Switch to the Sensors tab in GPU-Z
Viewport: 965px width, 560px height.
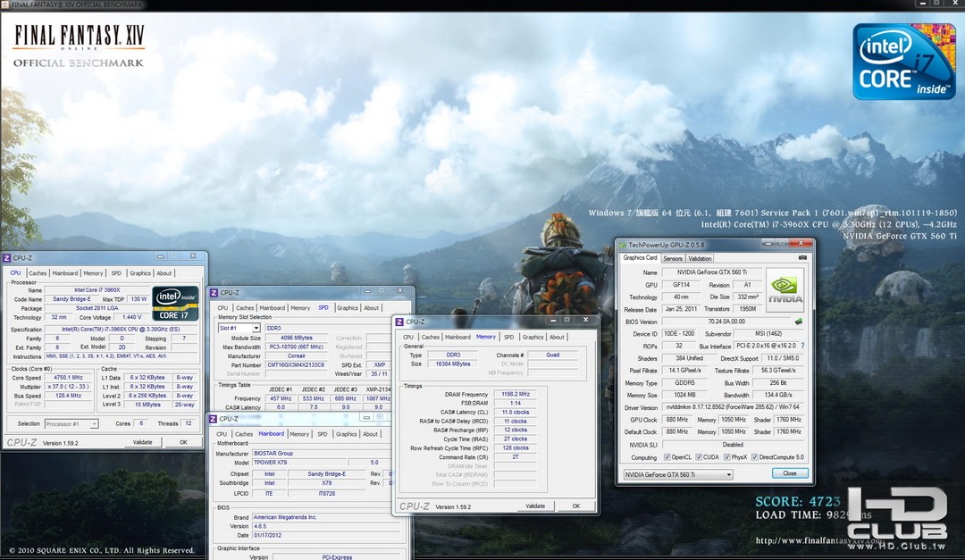(673, 258)
